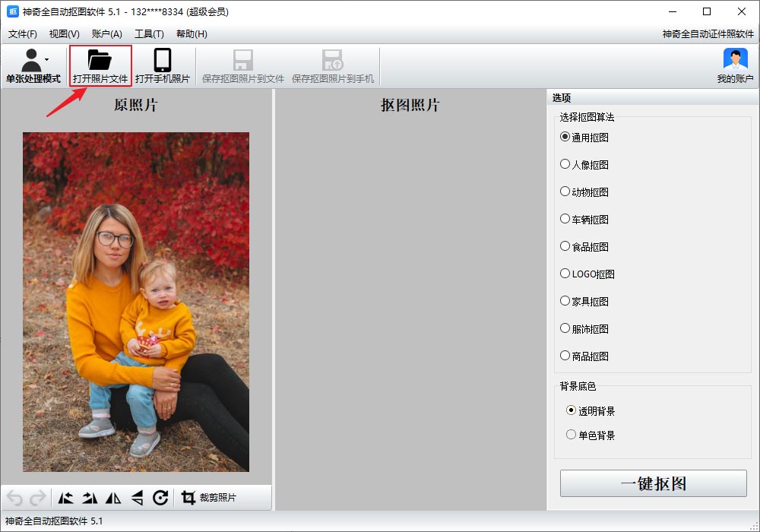Rotate the photo left
Screen dimensions: 760x532
tap(66, 498)
